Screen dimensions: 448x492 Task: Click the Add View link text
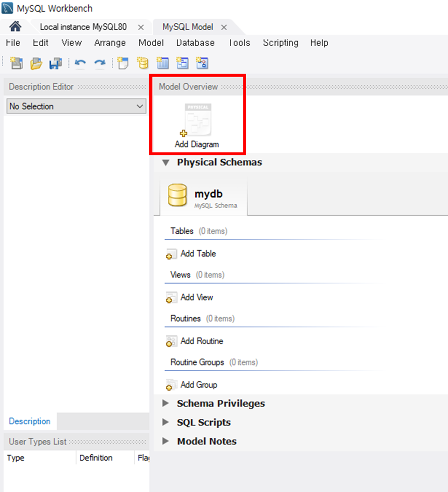click(197, 297)
